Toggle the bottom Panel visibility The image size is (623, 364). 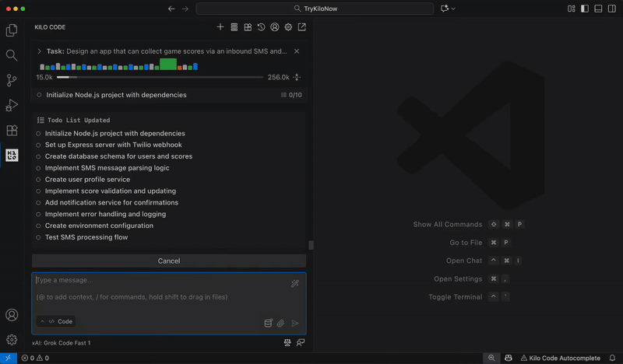598,9
